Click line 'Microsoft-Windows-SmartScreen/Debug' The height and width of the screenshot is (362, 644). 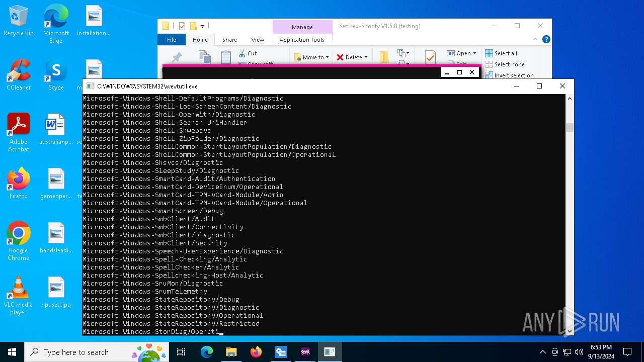[x=153, y=211]
